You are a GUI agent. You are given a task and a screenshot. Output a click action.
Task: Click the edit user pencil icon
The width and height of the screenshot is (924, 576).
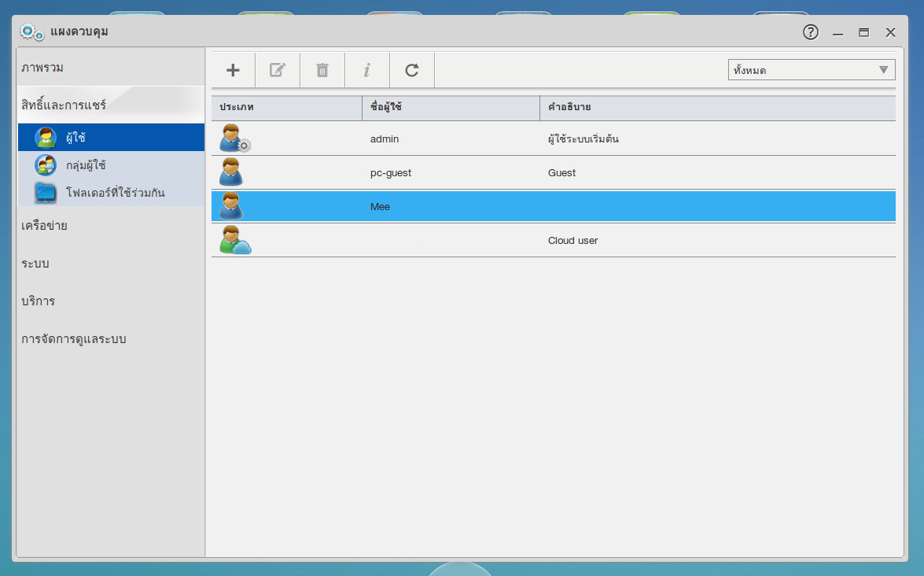[x=278, y=70]
